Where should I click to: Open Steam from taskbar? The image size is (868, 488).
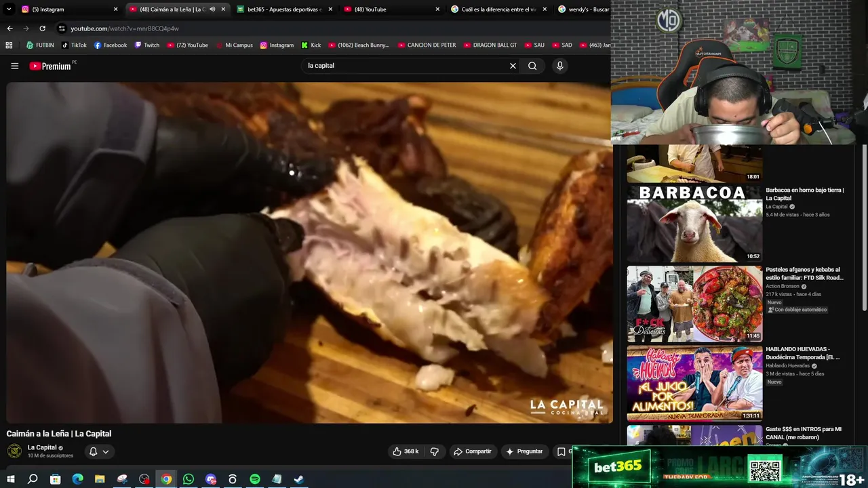click(298, 479)
